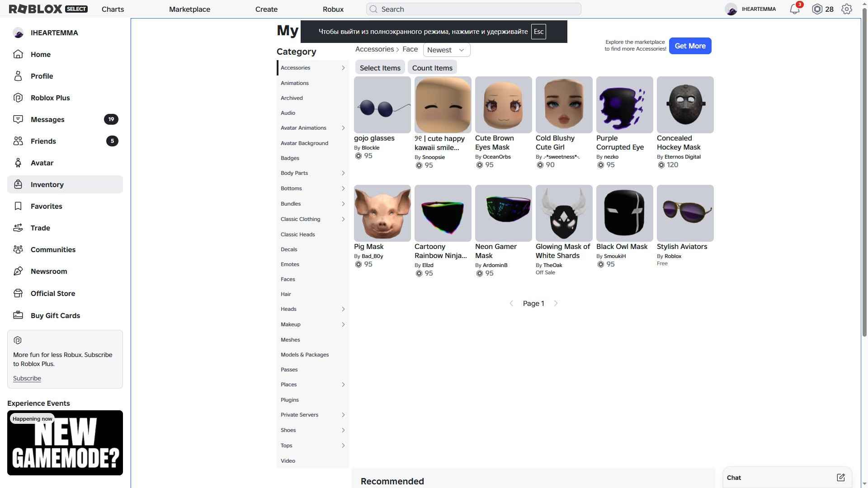The width and height of the screenshot is (868, 488).
Task: Click the Subscribe link
Action: 27,378
